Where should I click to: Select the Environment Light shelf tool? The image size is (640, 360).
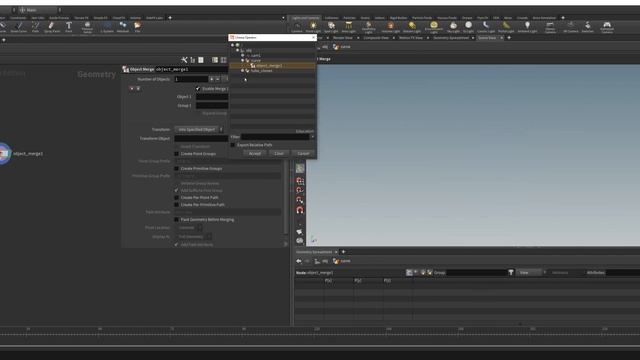433,27
